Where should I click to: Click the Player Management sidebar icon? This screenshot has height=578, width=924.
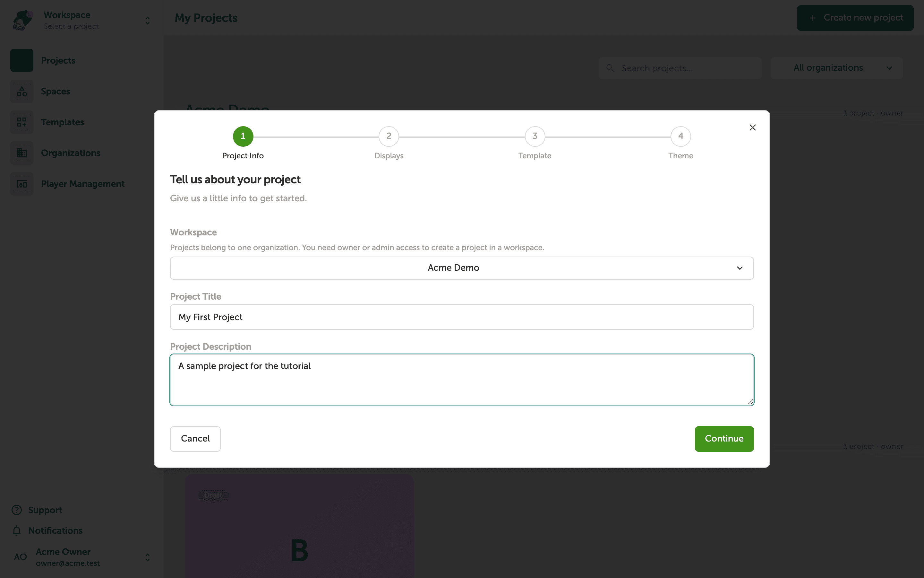pyautogui.click(x=22, y=184)
